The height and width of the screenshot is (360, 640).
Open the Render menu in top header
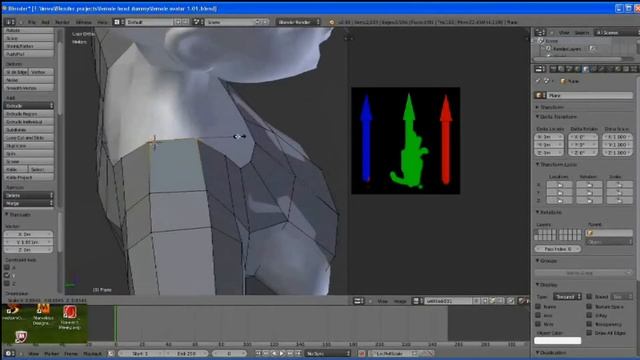pyautogui.click(x=62, y=22)
